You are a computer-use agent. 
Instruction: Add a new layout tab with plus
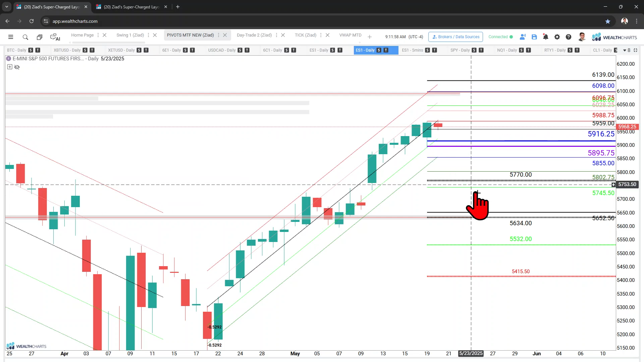[x=370, y=37]
